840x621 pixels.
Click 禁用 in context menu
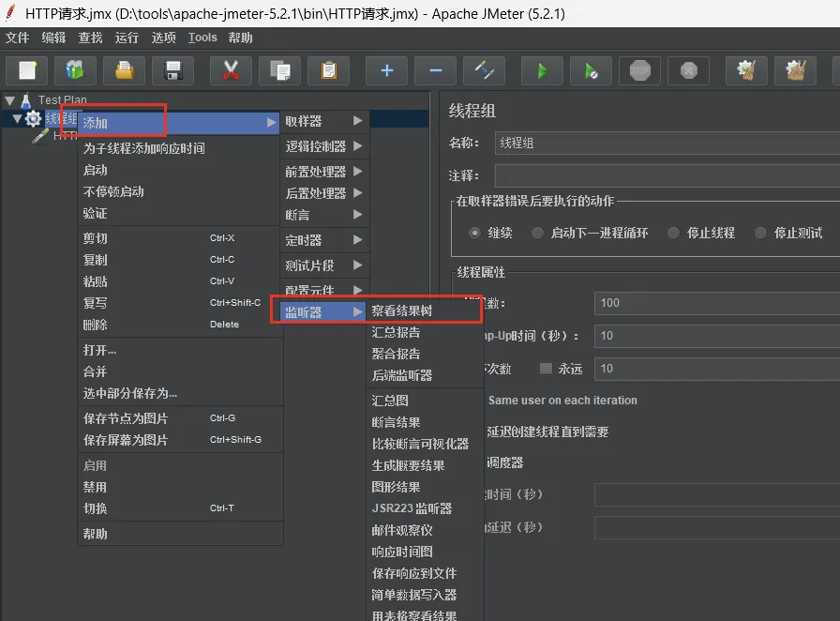click(180, 487)
